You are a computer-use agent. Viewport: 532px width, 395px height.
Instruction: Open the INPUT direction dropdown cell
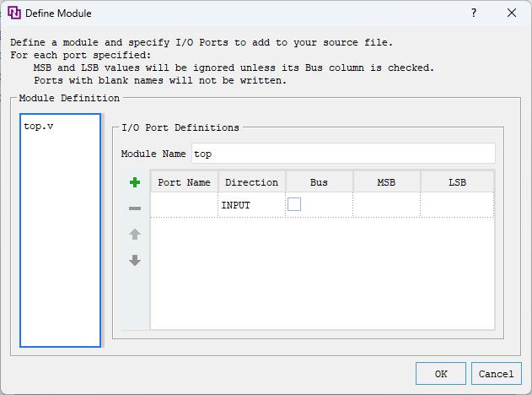click(251, 205)
